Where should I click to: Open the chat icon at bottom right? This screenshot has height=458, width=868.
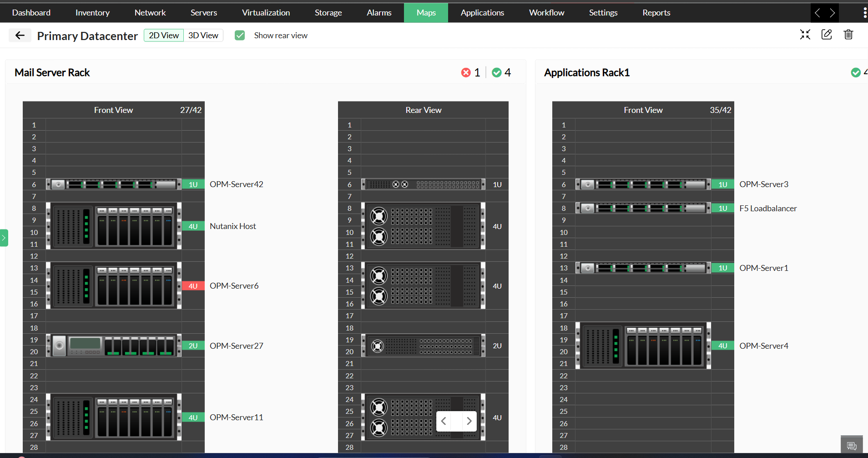pyautogui.click(x=852, y=446)
